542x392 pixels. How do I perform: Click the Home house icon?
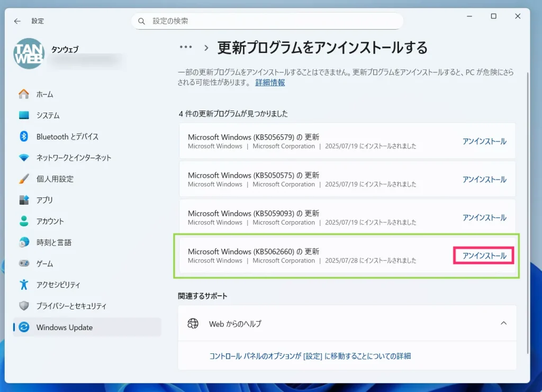pos(24,94)
